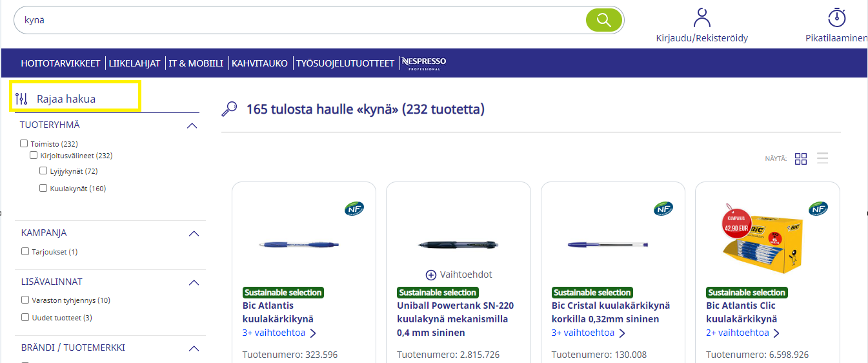Image resolution: width=868 pixels, height=363 pixels.
Task: Open Bic Atlantis Clic product link
Action: tap(742, 312)
